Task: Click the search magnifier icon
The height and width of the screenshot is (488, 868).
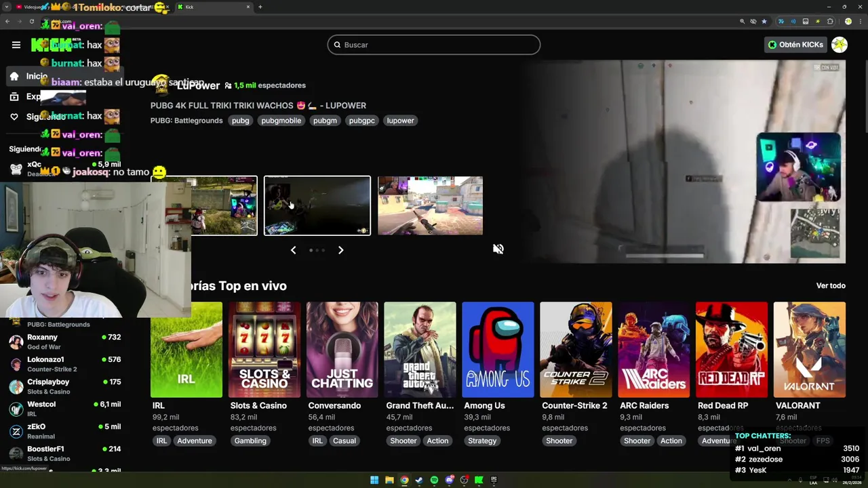Action: [x=337, y=45]
